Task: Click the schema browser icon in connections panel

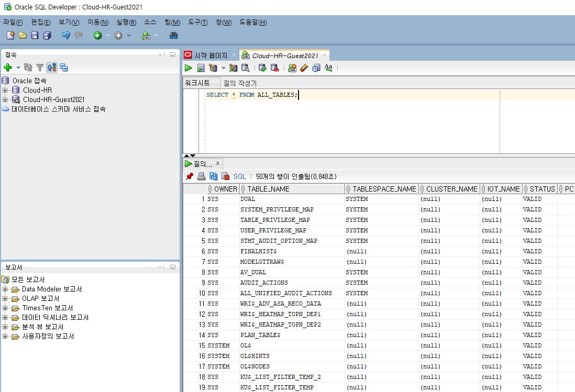Action: point(52,68)
